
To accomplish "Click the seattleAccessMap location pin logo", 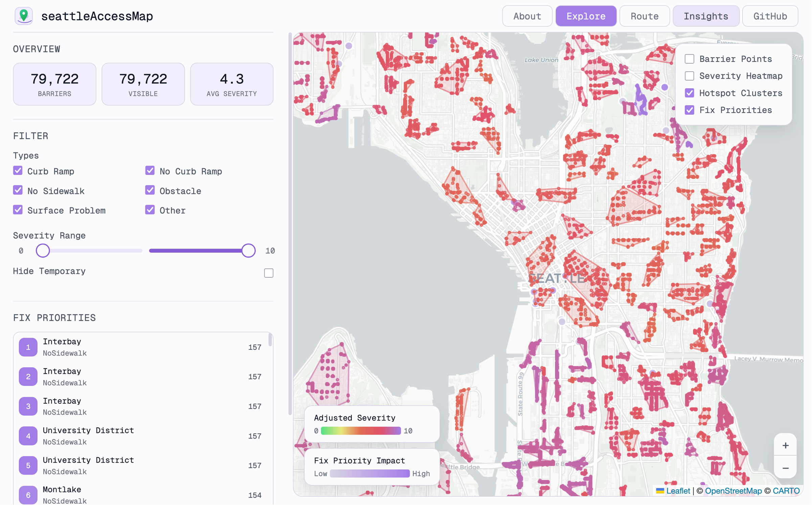I will (23, 15).
